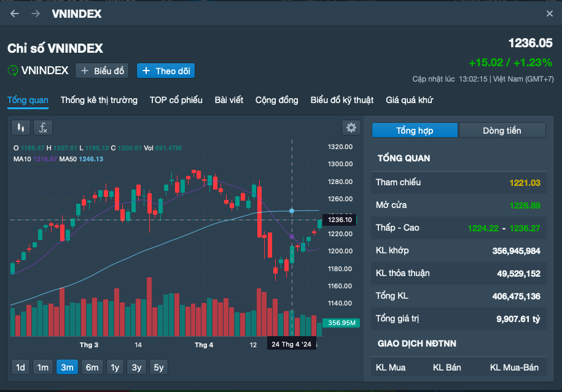Click the MA50 value 1246.13
The width and height of the screenshot is (562, 392).
click(91, 159)
